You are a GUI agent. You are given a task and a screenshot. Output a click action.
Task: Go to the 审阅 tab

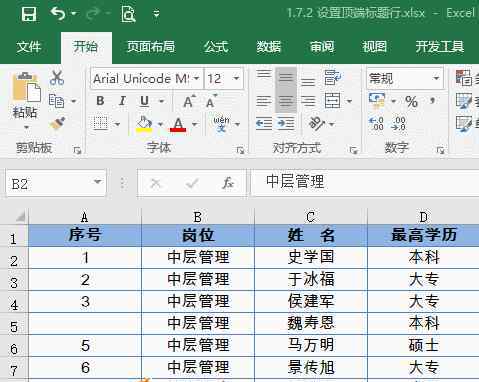[322, 47]
